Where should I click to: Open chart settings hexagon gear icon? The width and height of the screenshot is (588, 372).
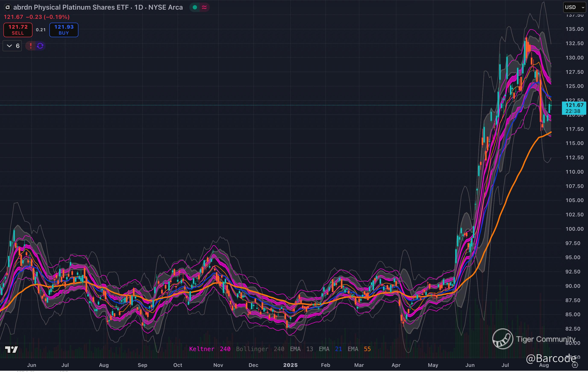click(x=575, y=365)
